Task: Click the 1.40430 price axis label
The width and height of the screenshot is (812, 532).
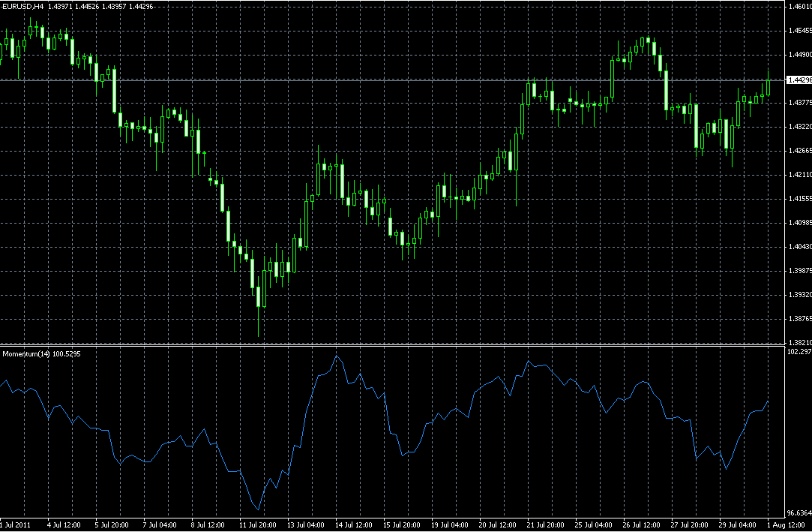Action: click(799, 247)
